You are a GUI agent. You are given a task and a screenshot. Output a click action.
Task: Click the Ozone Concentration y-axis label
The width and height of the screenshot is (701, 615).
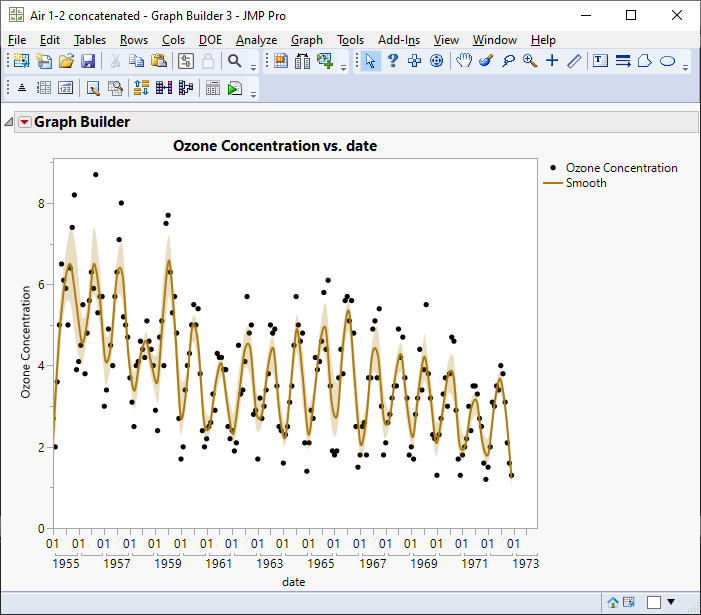click(27, 343)
